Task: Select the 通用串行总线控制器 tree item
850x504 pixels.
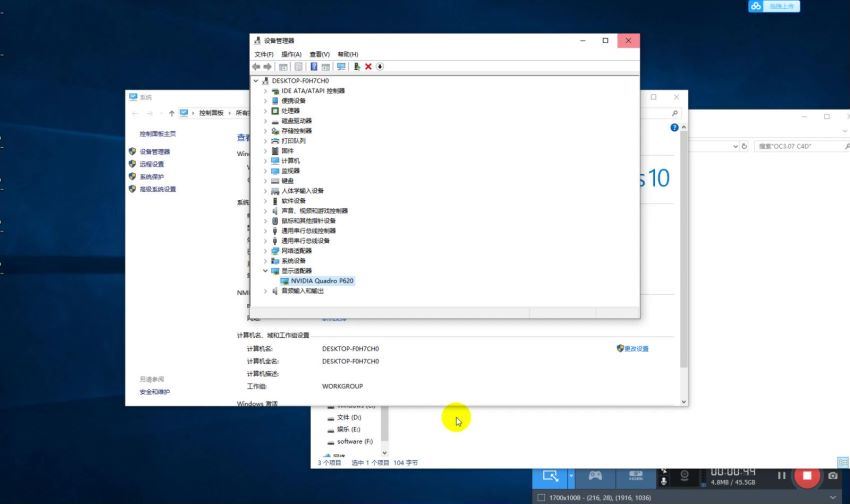Action: point(308,231)
